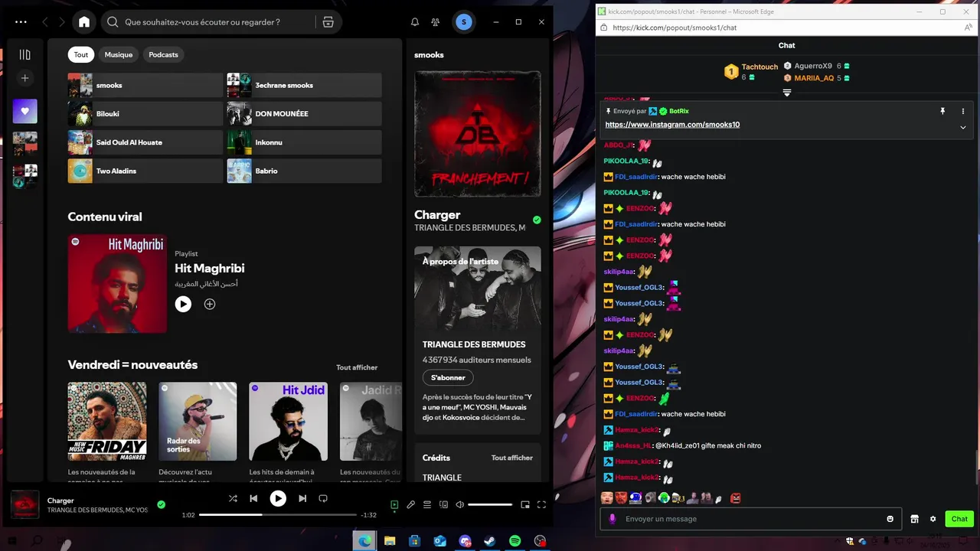Select the Podcasts filter chip
This screenshot has width=980, height=551.
click(x=163, y=54)
